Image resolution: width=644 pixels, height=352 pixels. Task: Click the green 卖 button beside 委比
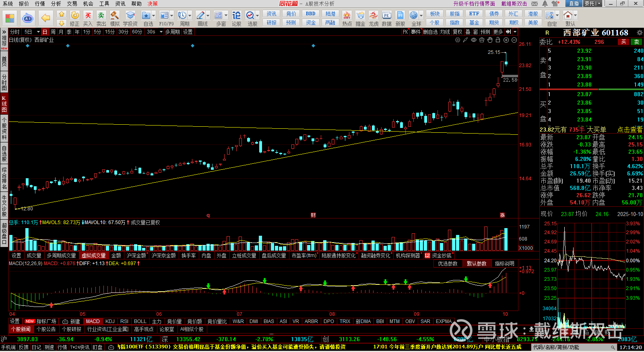[x=636, y=42]
